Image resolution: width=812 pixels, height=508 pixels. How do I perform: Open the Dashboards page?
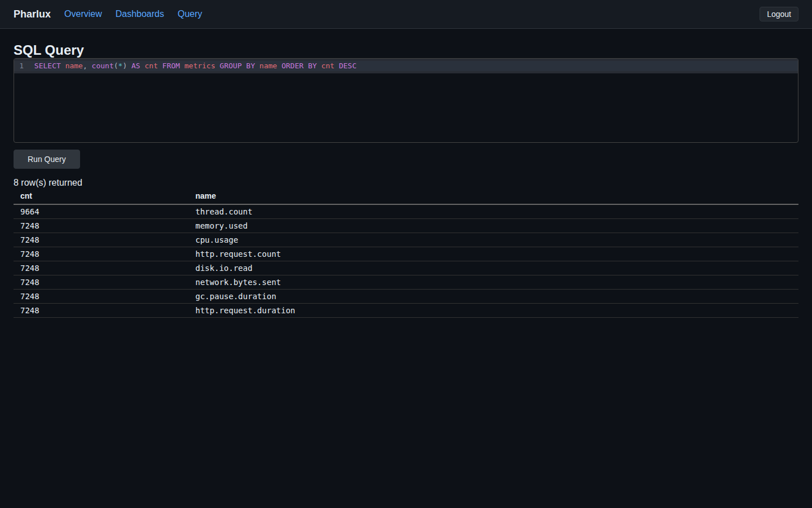coord(139,14)
